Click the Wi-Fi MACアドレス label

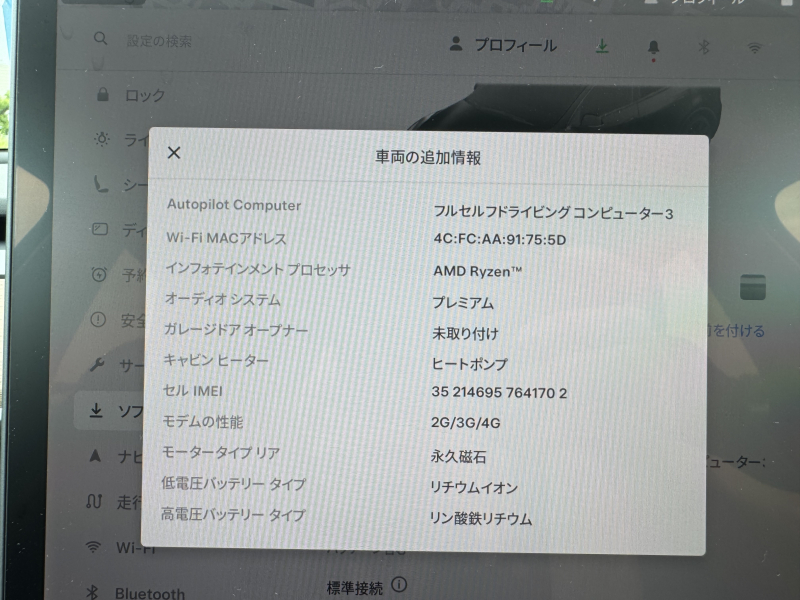[227, 238]
